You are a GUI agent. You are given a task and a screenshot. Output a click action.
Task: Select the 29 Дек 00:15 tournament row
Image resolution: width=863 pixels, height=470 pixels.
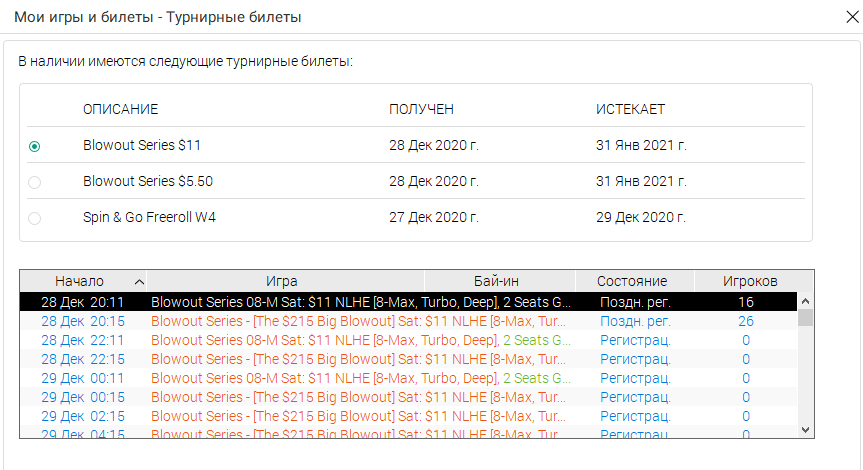coord(408,397)
